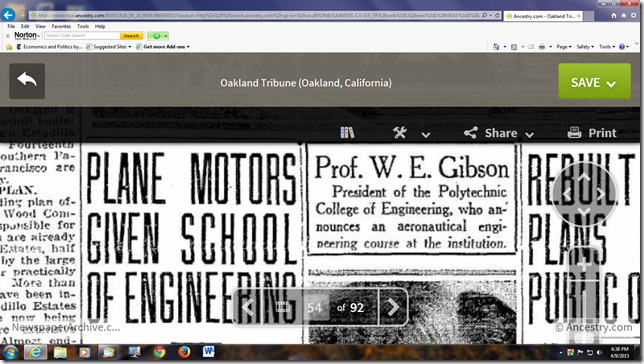Viewport: 644px width, 364px height.
Task: Open the Tools menu in menu bar
Action: pos(83,26)
